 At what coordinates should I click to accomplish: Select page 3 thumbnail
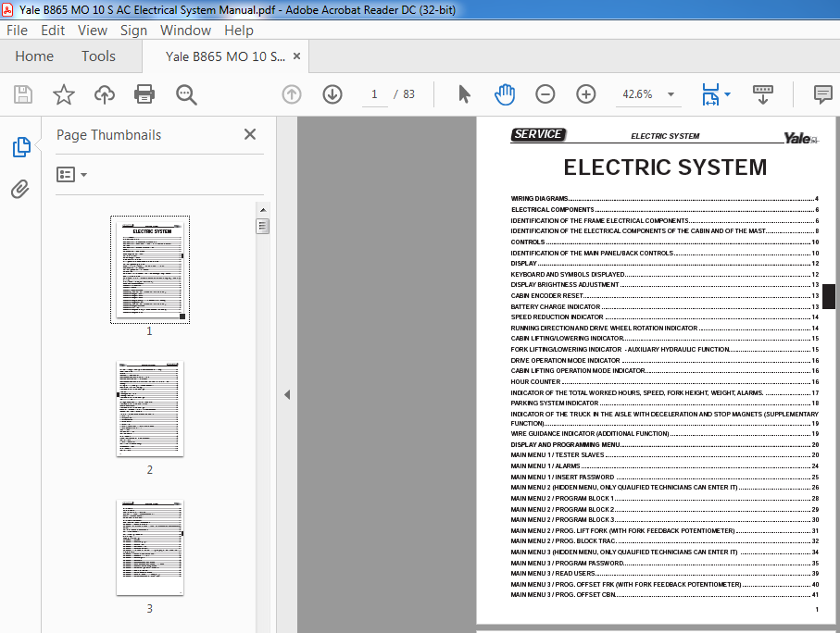click(150, 548)
